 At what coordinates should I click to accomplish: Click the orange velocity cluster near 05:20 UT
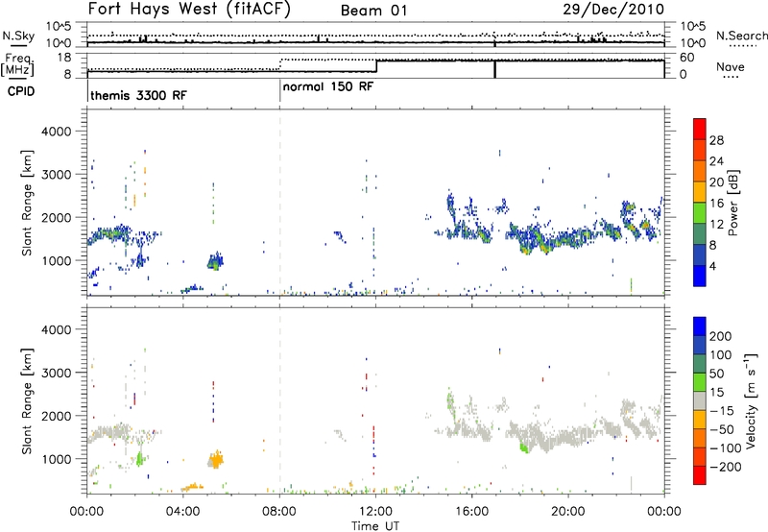(215, 460)
